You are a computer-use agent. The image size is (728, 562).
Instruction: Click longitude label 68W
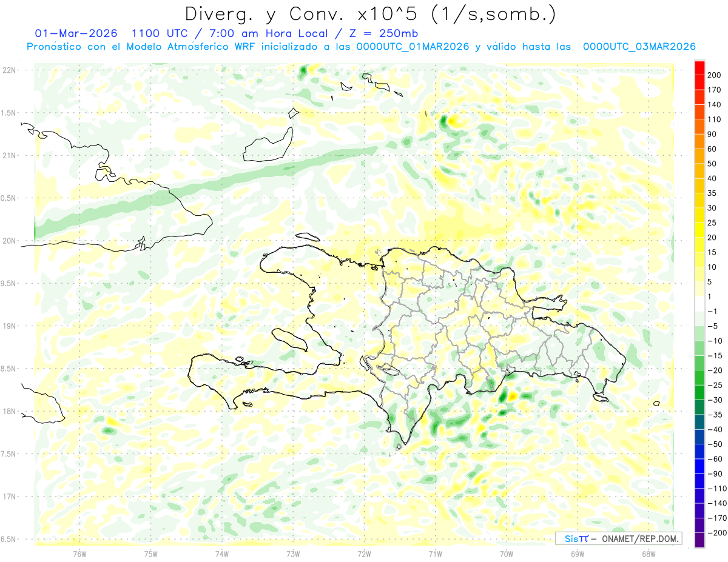[649, 553]
